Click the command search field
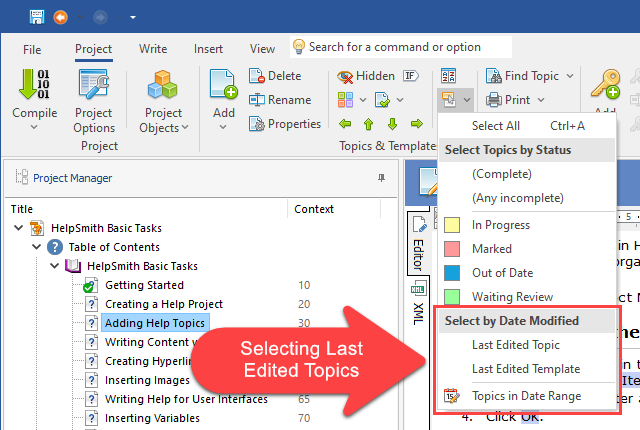Screen dimensions: 640x430 pos(401,47)
